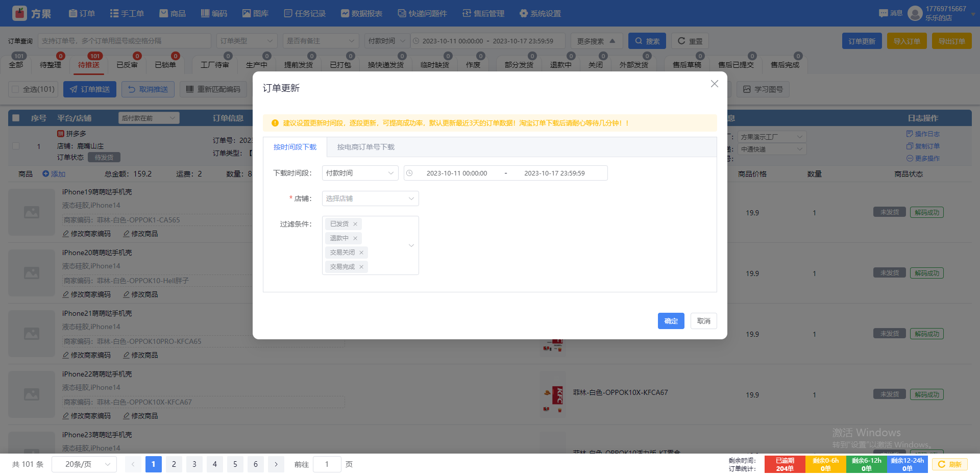Click the 重置 button
Screen dimensions: 980x475
click(690, 41)
